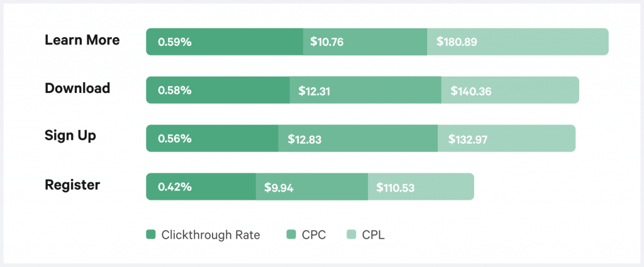Select the CPC legend label
This screenshot has height=267, width=644.
pyautogui.click(x=314, y=235)
